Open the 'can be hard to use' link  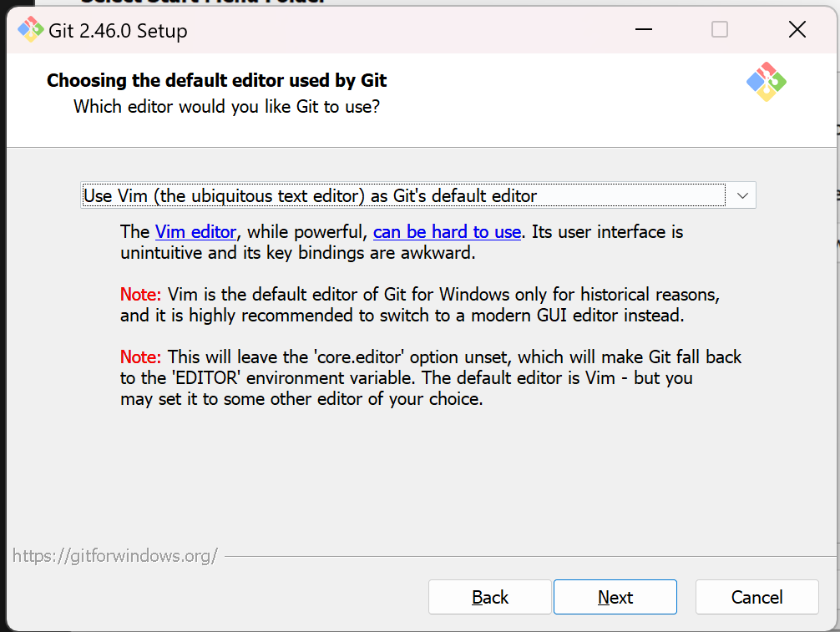[x=447, y=232]
